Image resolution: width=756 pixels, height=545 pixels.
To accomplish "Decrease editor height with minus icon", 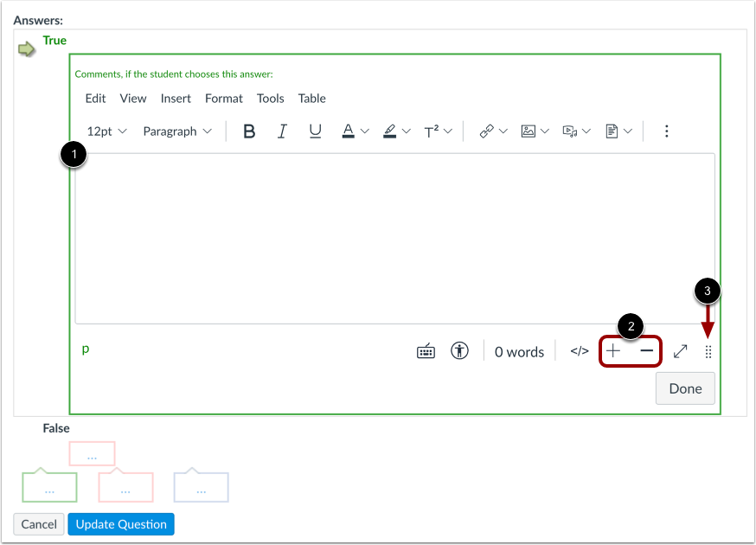I will point(646,350).
